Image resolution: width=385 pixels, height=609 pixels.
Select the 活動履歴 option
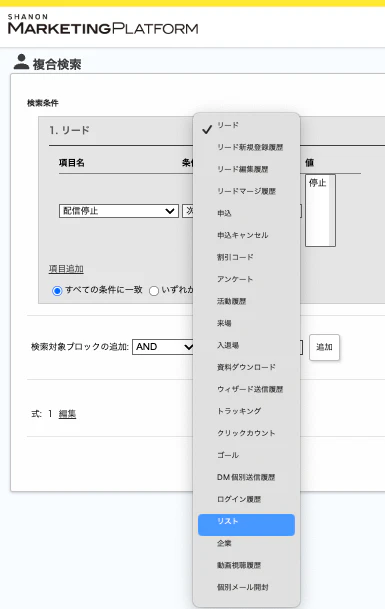[x=246, y=301]
